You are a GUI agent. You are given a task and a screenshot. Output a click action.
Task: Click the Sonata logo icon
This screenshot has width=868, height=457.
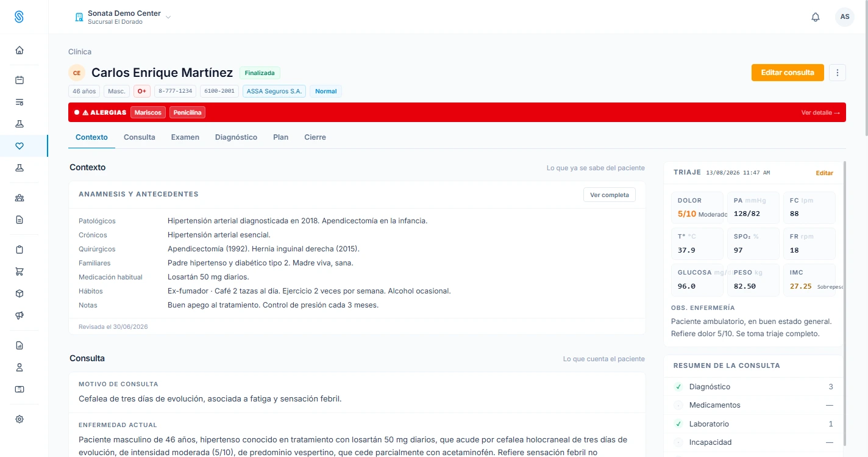pyautogui.click(x=19, y=16)
